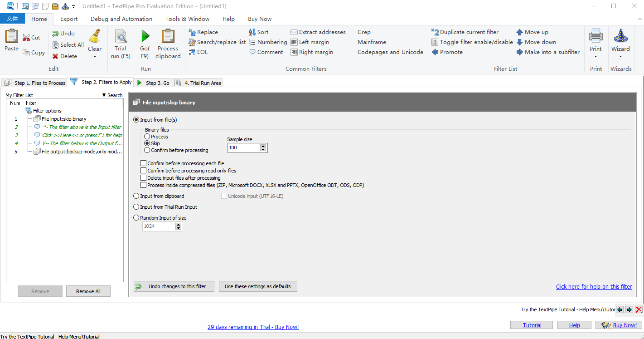644x339 pixels.
Task: Open the Search dropdown in filter list
Action: (x=112, y=95)
